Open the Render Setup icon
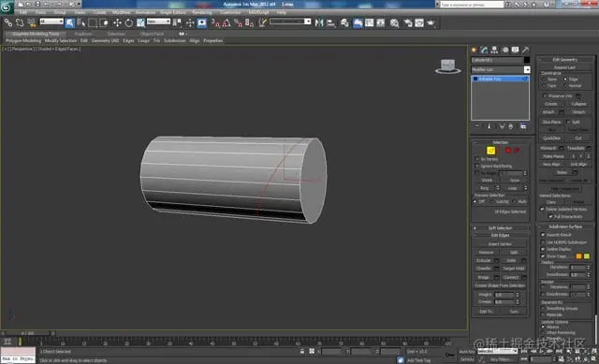599x364 pixels. (408, 23)
